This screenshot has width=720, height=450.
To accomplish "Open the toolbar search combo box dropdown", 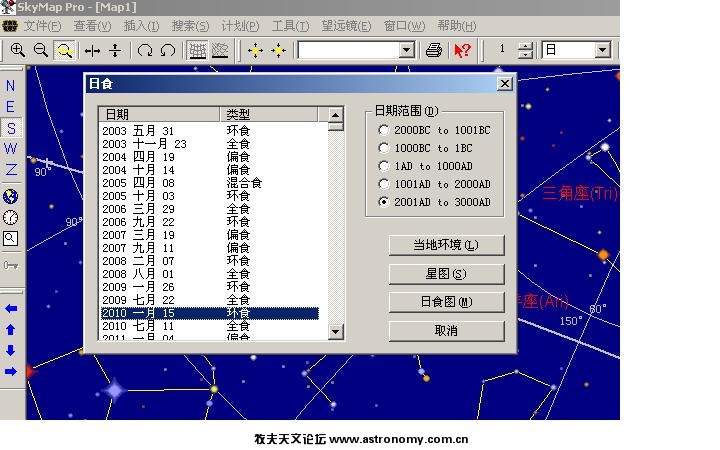I will [x=407, y=50].
